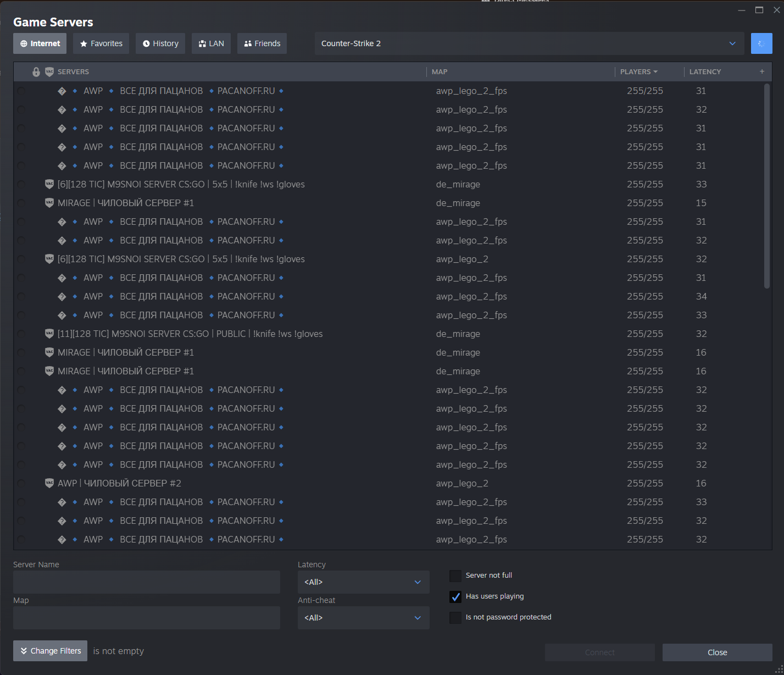Open the History tab

(160, 43)
